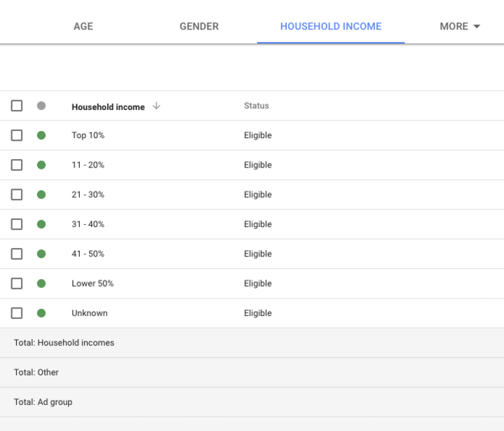The image size is (504, 431).
Task: Tick the Unknown income row checkbox
Action: [17, 313]
